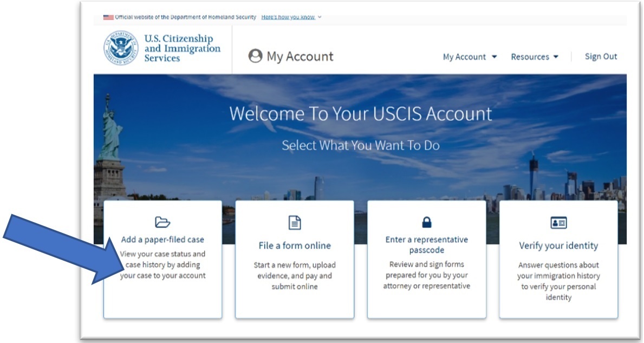Expand the Resources dropdown menu

click(x=534, y=57)
